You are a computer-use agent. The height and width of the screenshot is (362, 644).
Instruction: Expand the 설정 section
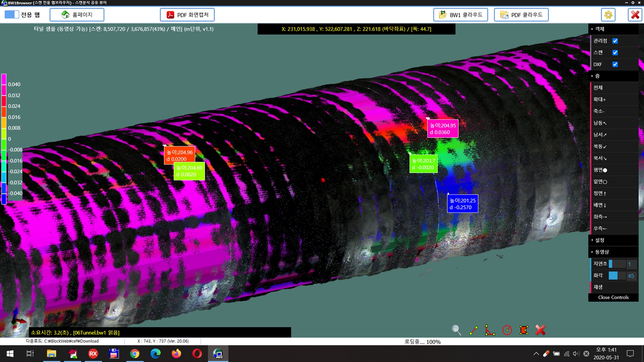(599, 240)
